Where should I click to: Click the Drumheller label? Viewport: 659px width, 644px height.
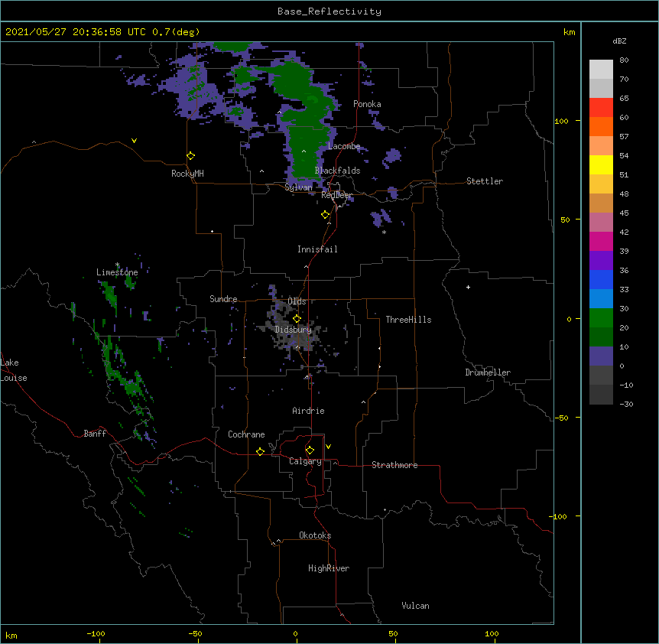tap(488, 372)
